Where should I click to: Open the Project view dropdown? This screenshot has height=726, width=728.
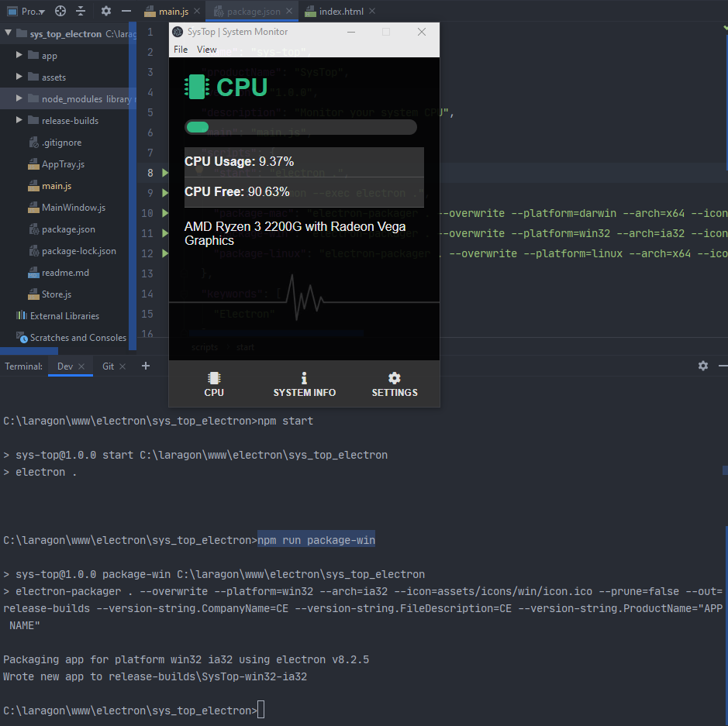[x=26, y=11]
